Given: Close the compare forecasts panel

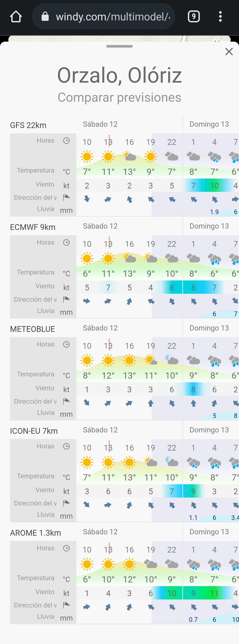Looking at the screenshot, I should point(229,52).
